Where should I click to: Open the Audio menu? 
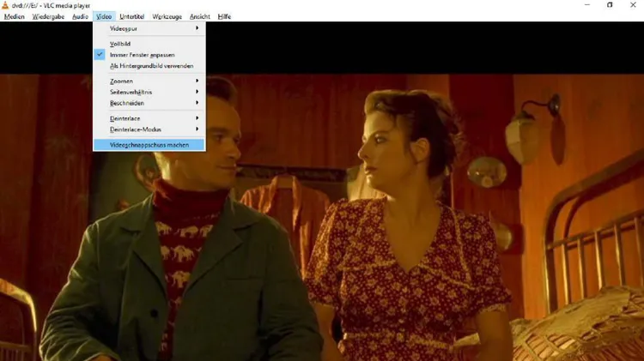80,16
